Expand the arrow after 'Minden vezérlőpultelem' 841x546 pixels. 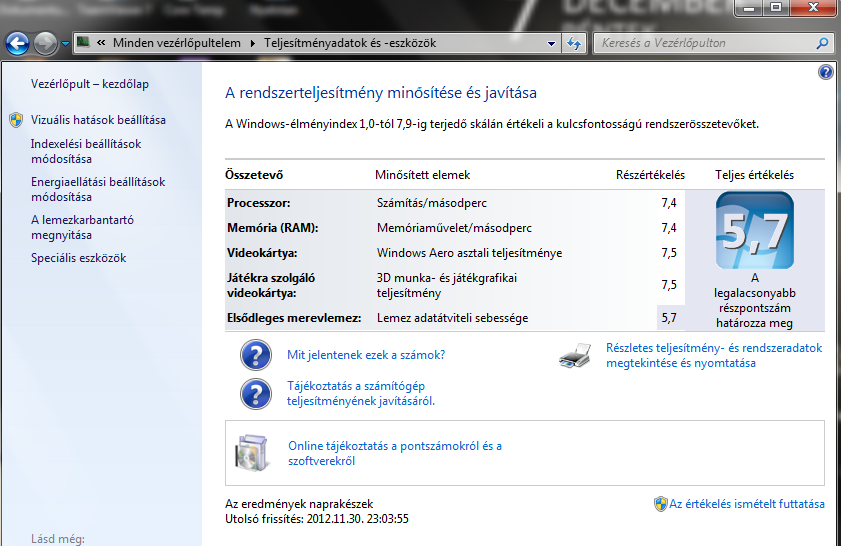[x=253, y=43]
